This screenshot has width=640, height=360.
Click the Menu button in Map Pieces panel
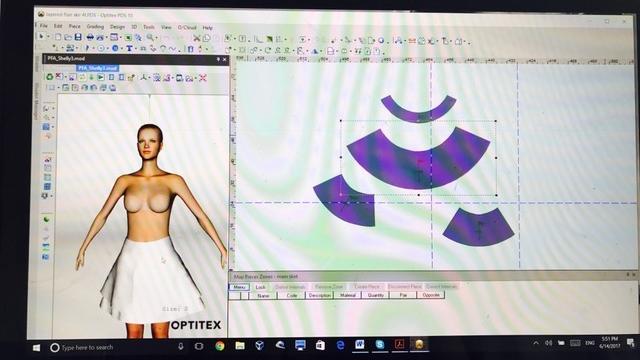[239, 287]
